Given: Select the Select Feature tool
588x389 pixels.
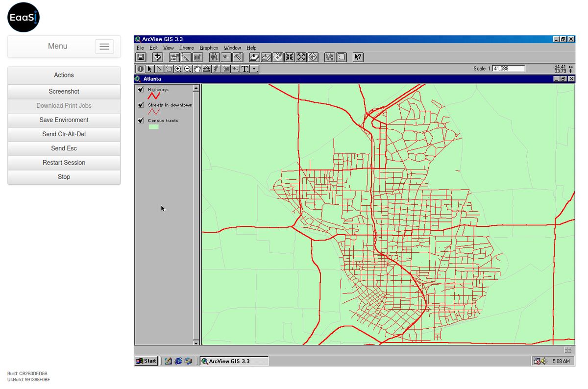Looking at the screenshot, I should pos(169,69).
